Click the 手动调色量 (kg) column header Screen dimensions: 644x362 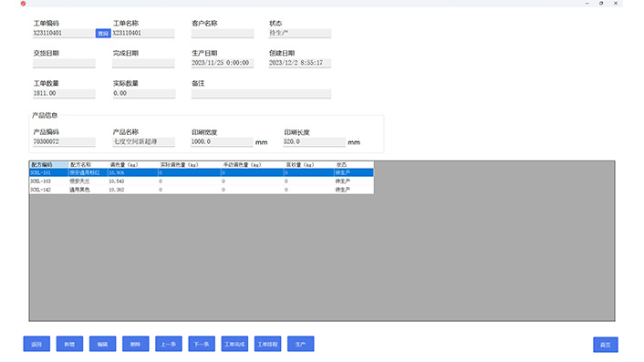tap(253, 164)
